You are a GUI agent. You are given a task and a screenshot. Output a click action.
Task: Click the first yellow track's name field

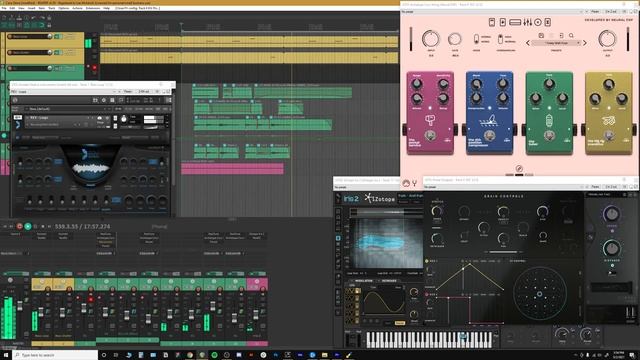31,36
